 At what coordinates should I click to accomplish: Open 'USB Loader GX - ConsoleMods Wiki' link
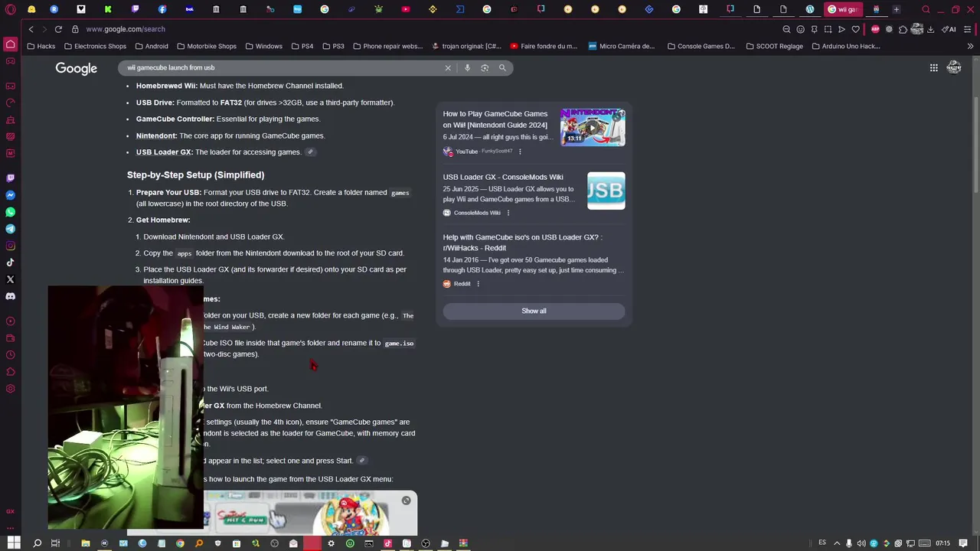click(x=503, y=177)
